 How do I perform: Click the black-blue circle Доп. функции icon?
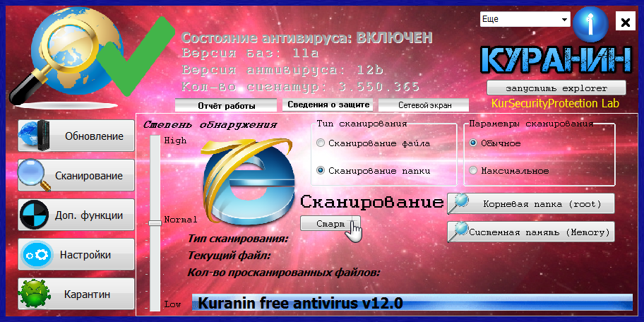[35, 215]
